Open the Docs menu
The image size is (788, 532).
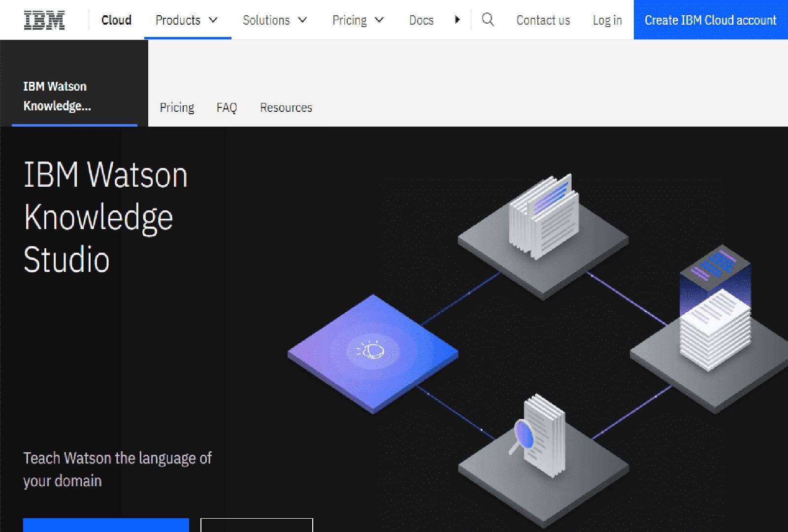click(421, 20)
